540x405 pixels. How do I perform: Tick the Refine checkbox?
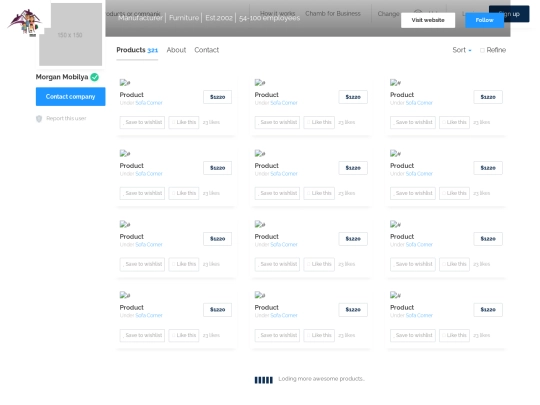tap(482, 50)
